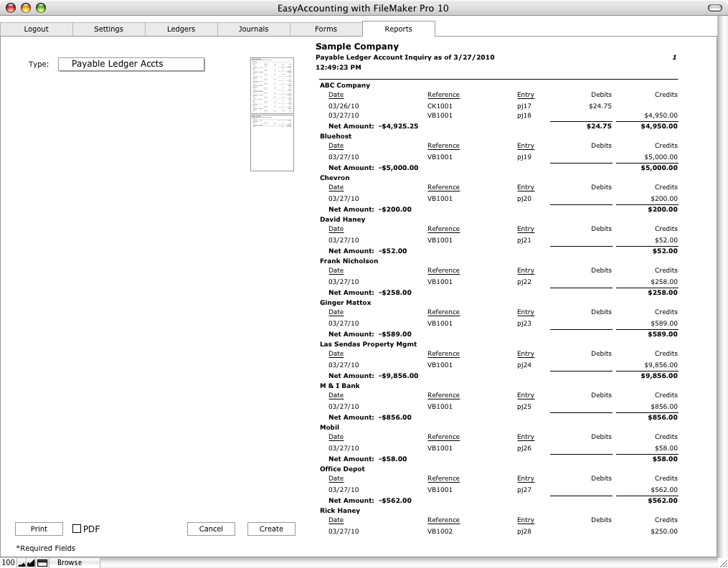Click entry pj18
This screenshot has height=568, width=728.
[x=524, y=115]
